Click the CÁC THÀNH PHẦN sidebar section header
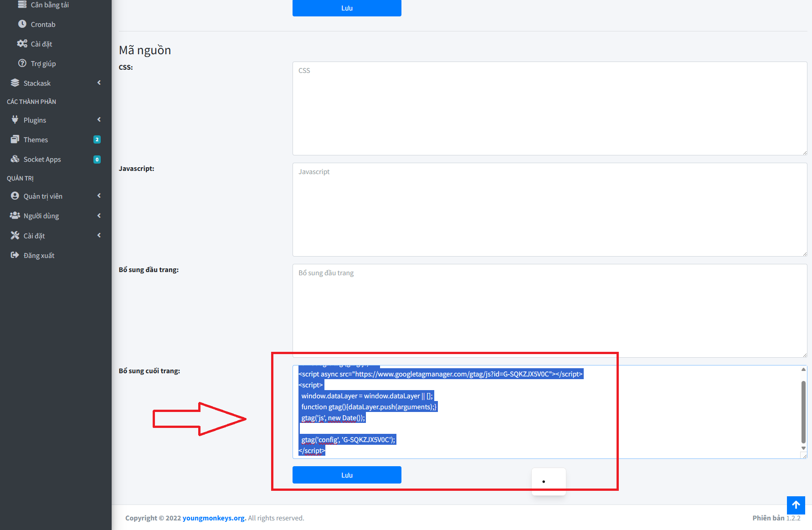This screenshot has width=812, height=530. [x=31, y=102]
